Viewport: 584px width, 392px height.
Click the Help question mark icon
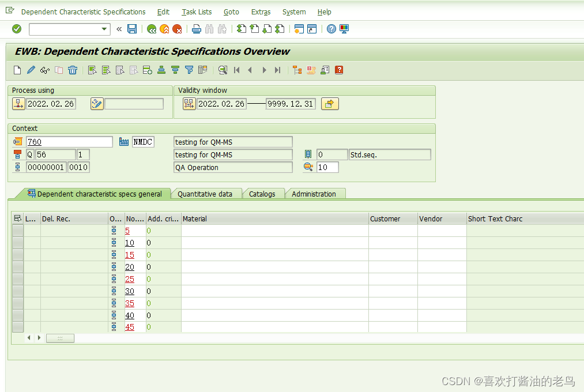pos(331,29)
